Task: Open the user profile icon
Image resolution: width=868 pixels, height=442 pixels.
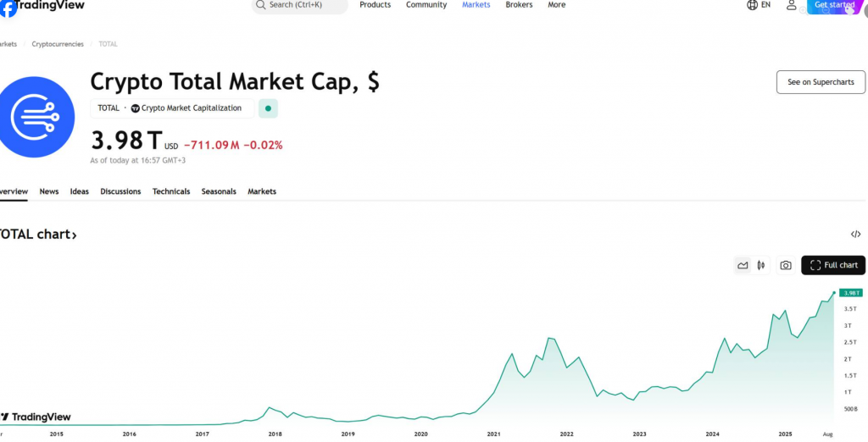Action: (791, 5)
